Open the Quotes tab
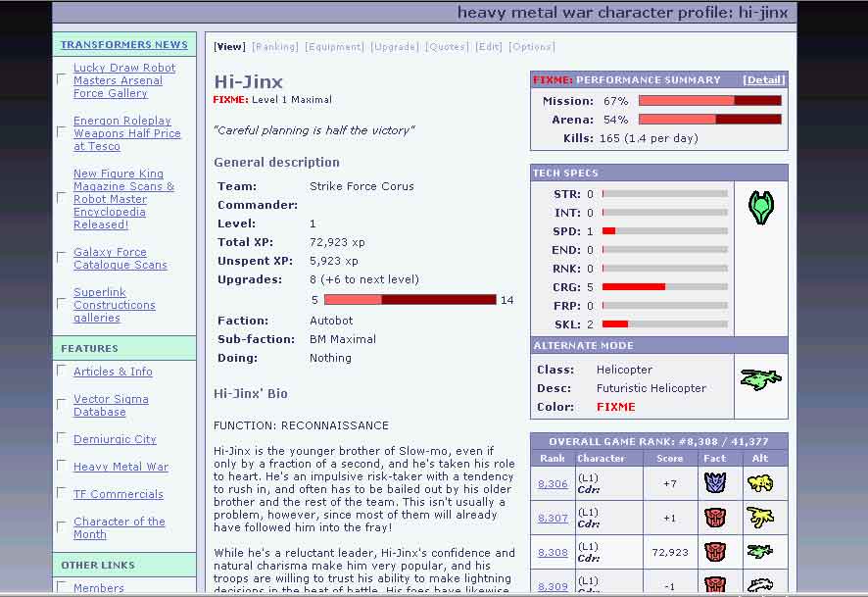This screenshot has height=597, width=868. [447, 46]
